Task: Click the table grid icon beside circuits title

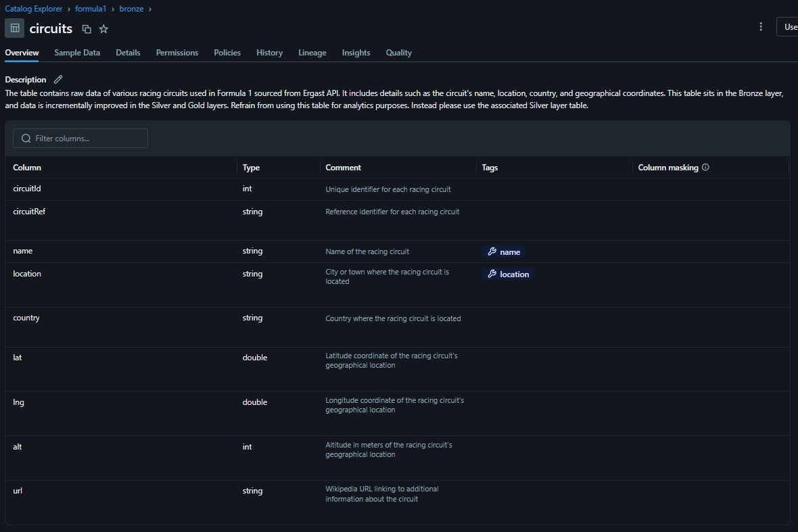Action: click(14, 28)
